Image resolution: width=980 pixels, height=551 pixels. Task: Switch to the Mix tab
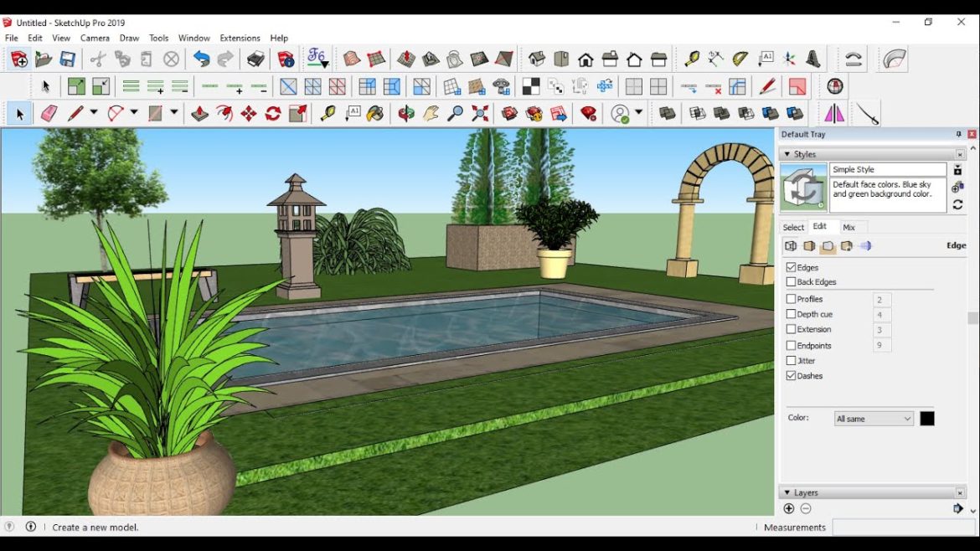tap(851, 227)
